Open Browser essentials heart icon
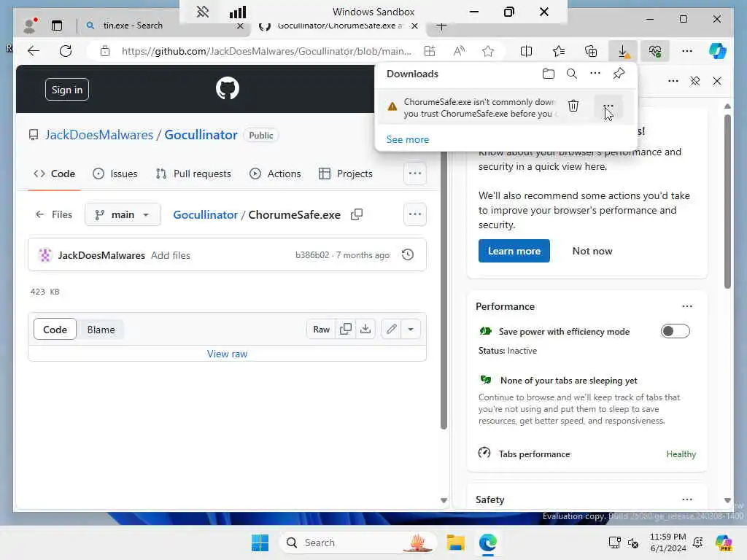747x560 pixels. tap(655, 51)
